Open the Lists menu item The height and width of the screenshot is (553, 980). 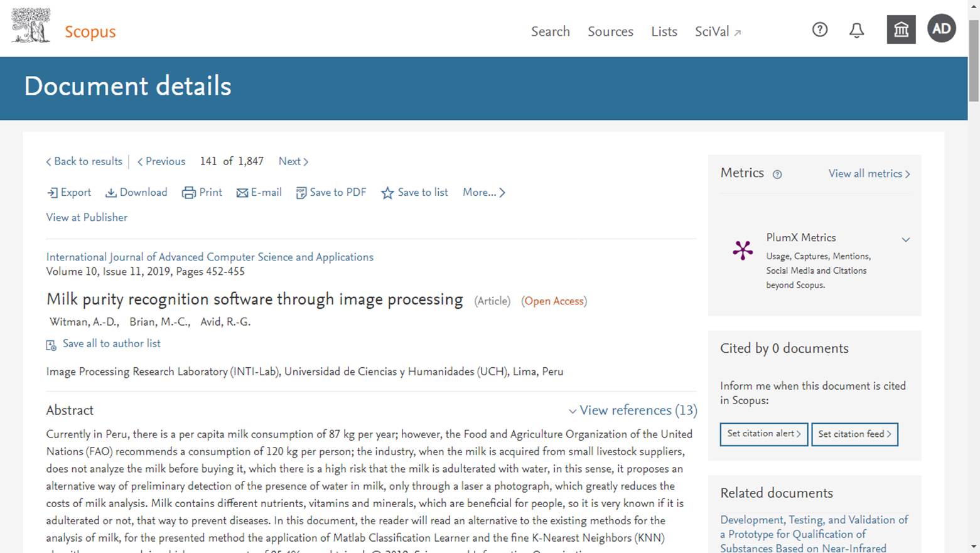pyautogui.click(x=664, y=31)
